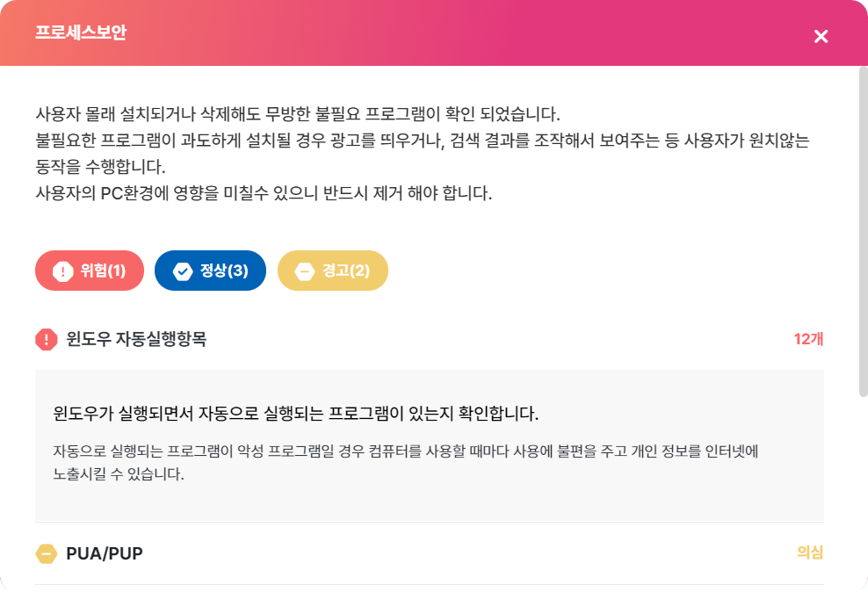Click the checkmark icon in 정상 pill
The height and width of the screenshot is (592, 868).
(x=183, y=271)
